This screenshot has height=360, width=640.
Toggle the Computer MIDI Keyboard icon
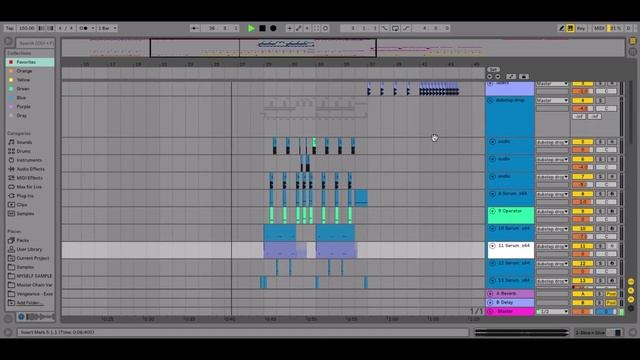click(570, 28)
